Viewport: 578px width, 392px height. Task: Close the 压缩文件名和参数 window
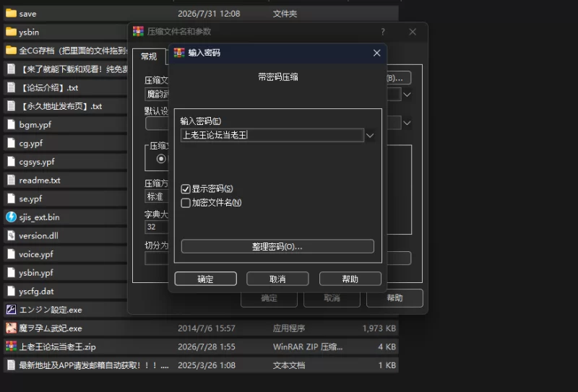pyautogui.click(x=413, y=32)
